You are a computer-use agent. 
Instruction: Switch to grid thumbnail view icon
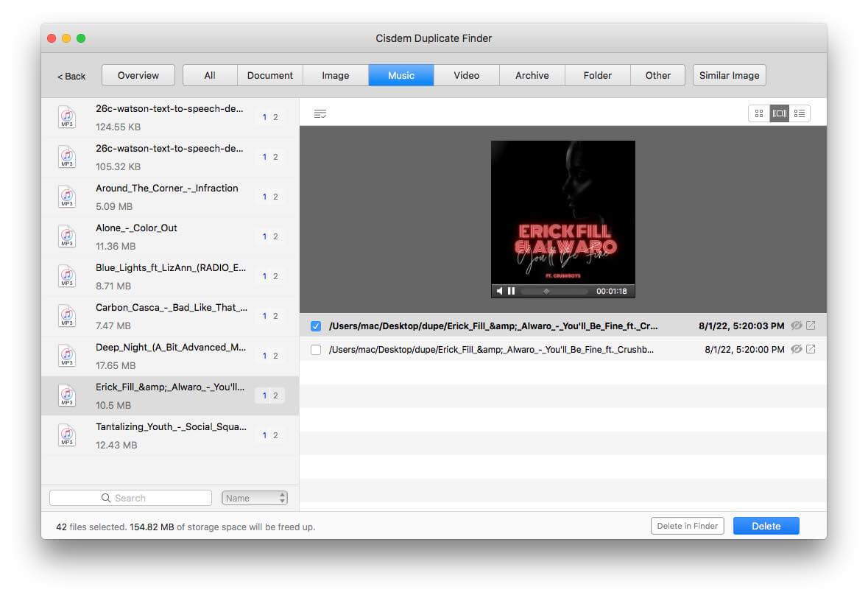758,113
